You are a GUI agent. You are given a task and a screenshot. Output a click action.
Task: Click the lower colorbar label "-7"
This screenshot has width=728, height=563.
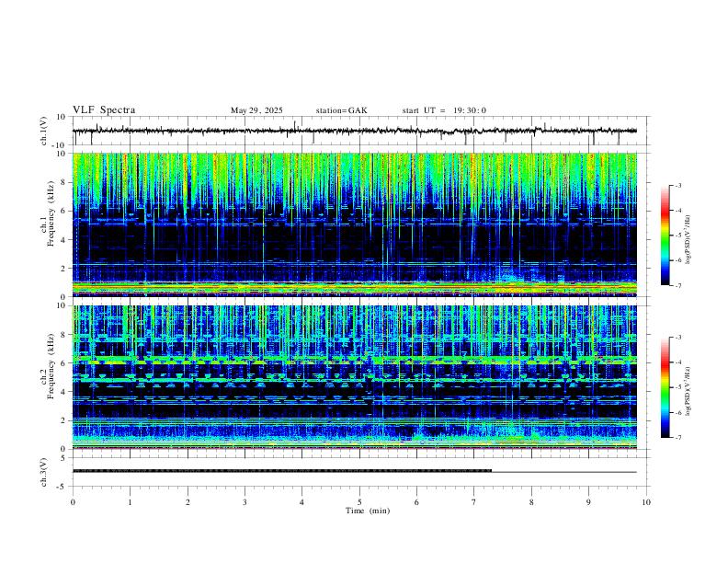[677, 437]
